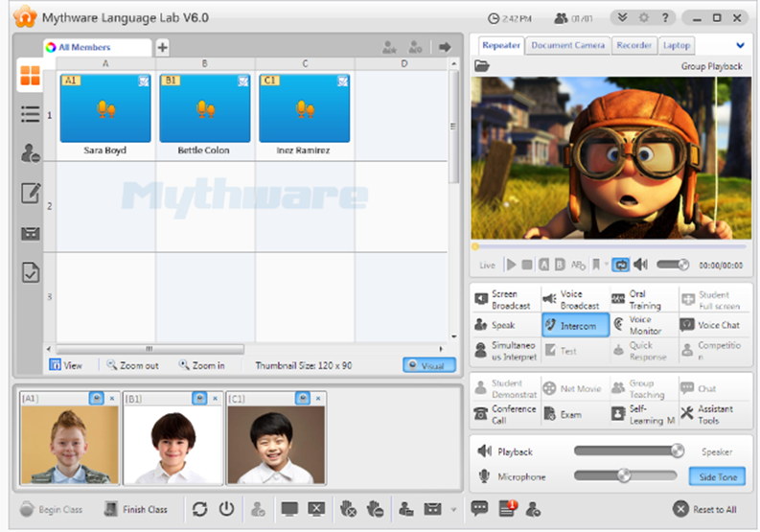This screenshot has height=532, width=760.
Task: Click the power off icon in bottom toolbar
Action: pyautogui.click(x=227, y=509)
